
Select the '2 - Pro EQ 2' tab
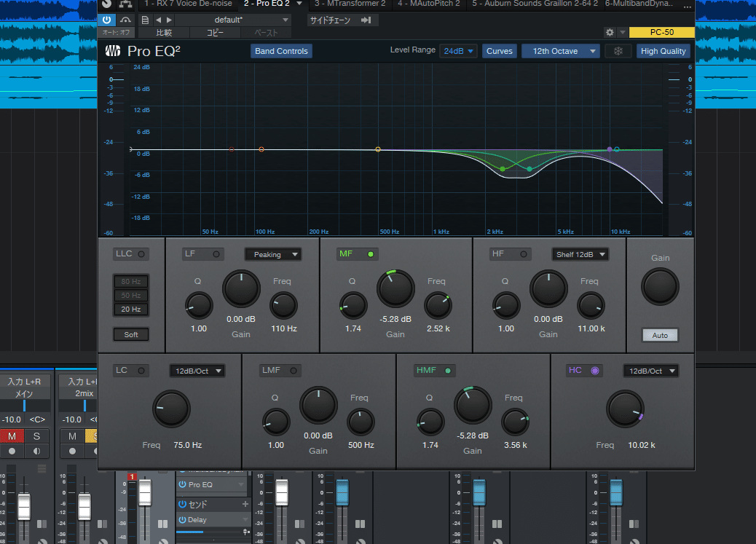[267, 4]
